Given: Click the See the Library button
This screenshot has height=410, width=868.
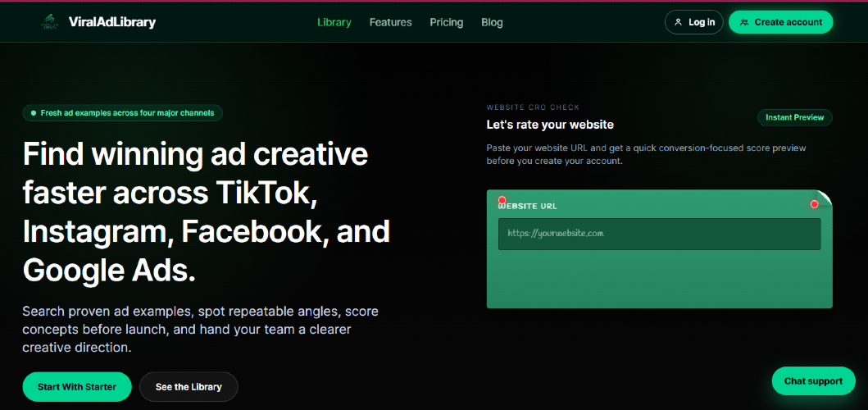Looking at the screenshot, I should coord(189,387).
